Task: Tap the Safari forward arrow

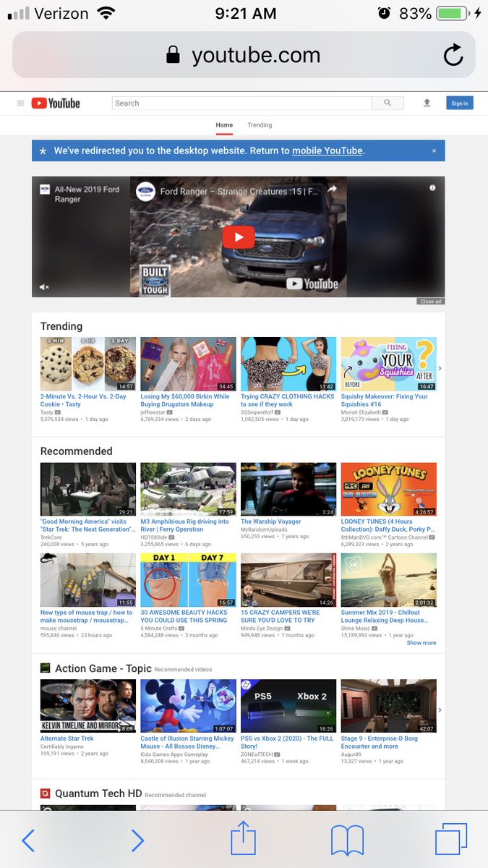Action: click(x=137, y=840)
